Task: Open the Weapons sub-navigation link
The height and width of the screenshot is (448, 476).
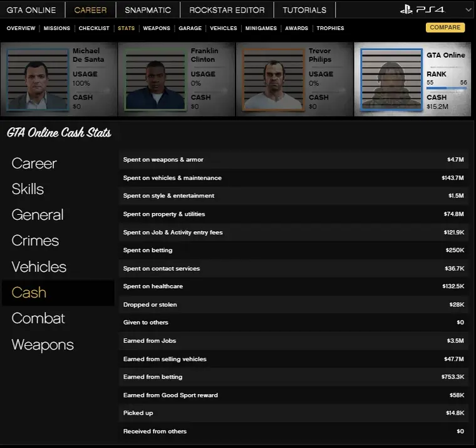Action: point(157,28)
